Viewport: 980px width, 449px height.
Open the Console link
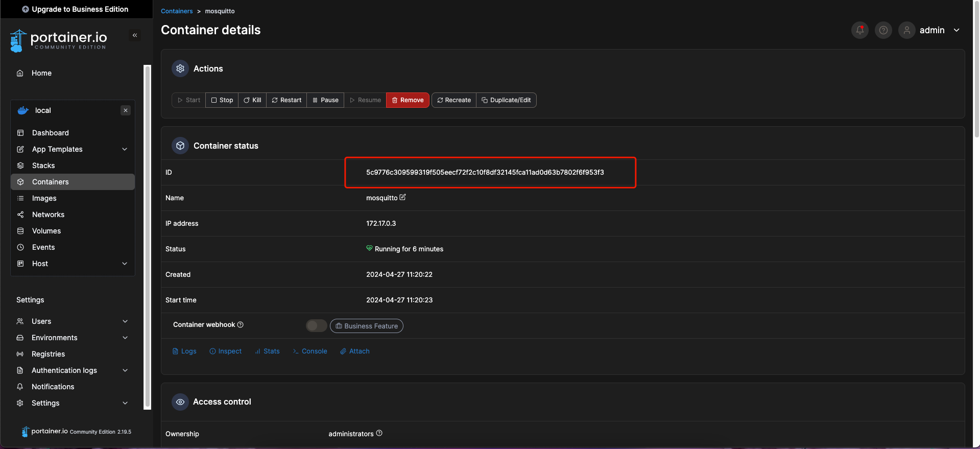click(x=310, y=351)
